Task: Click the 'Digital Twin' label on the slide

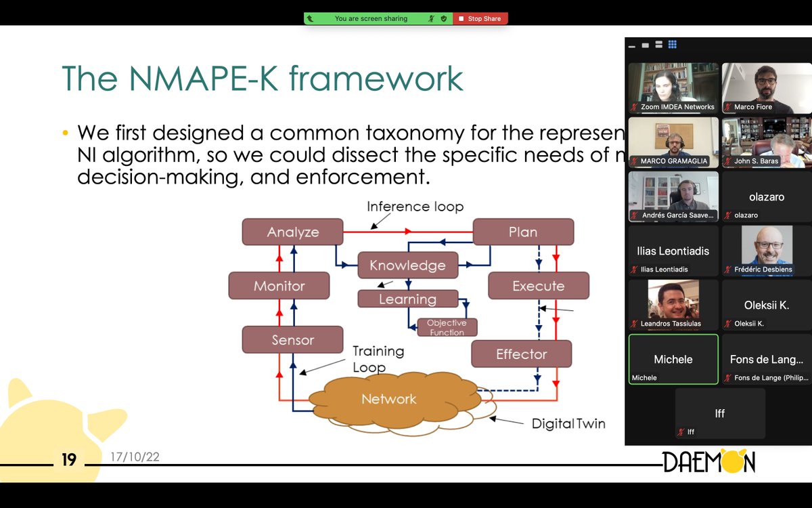Action: [568, 424]
